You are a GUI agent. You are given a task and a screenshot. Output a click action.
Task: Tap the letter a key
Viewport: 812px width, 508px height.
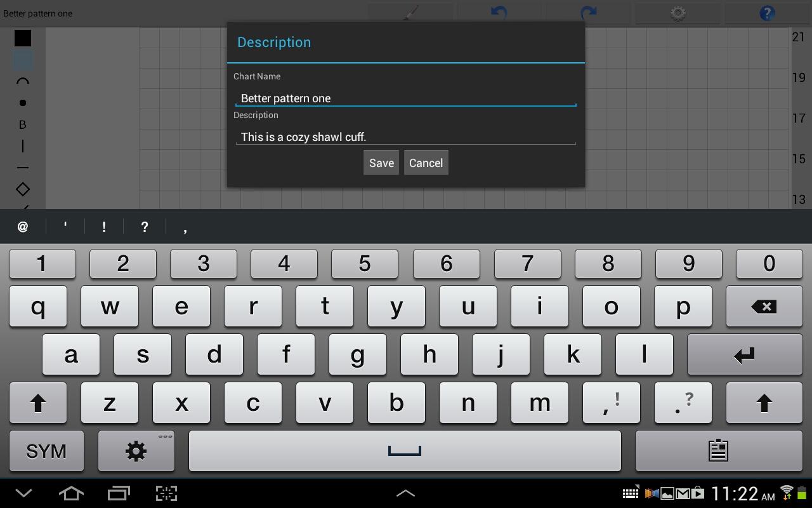(x=71, y=354)
